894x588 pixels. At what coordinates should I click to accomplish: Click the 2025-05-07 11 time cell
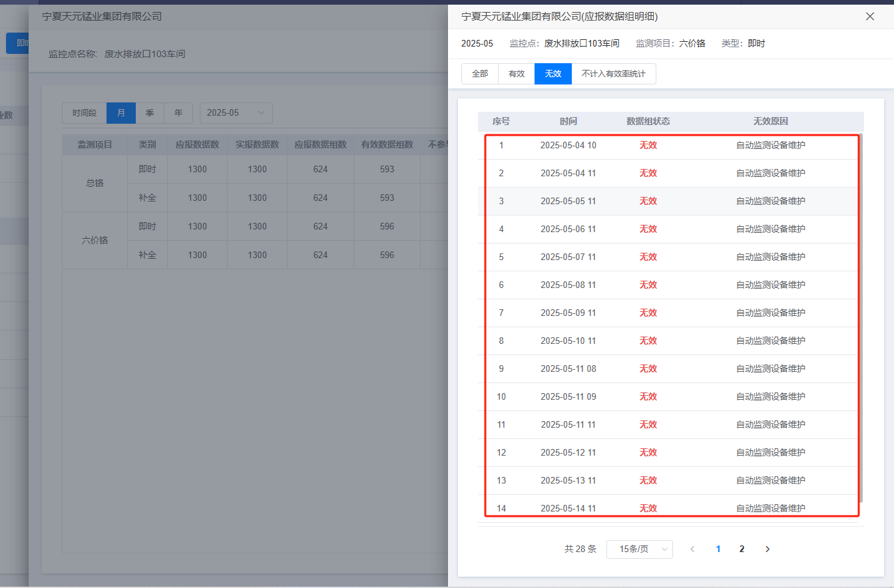(x=568, y=257)
